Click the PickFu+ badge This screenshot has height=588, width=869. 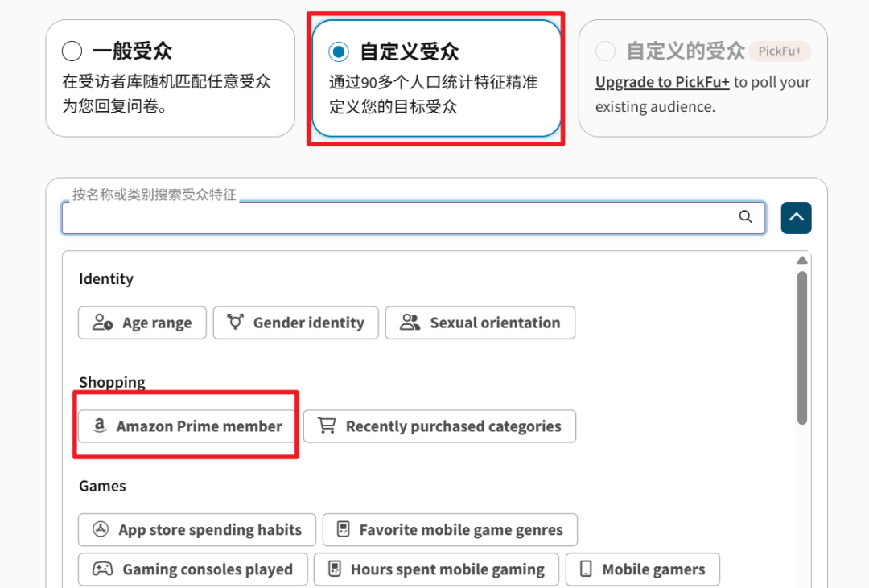pyautogui.click(x=780, y=51)
